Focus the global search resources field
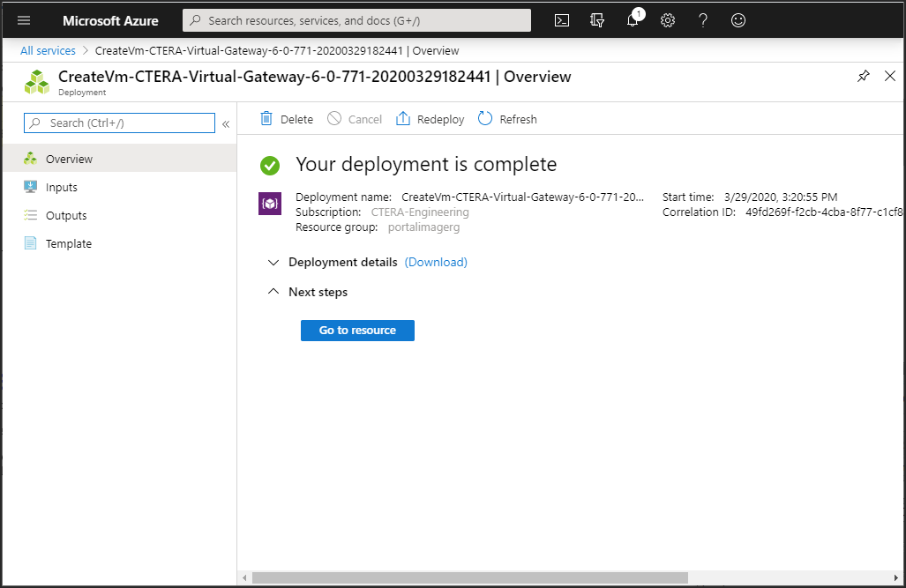Viewport: 906px width, 588px height. 356,20
